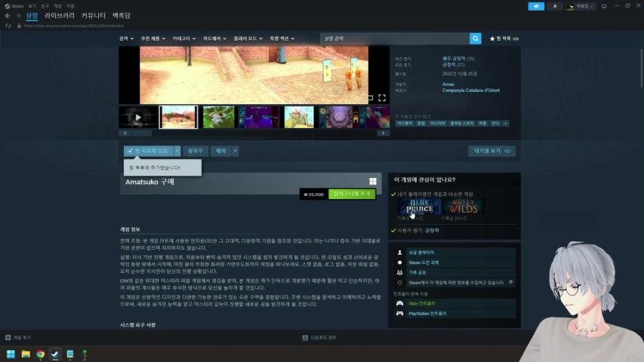Open File Explorer from the taskbar
Screen dimensions: 644x362
coord(26,354)
